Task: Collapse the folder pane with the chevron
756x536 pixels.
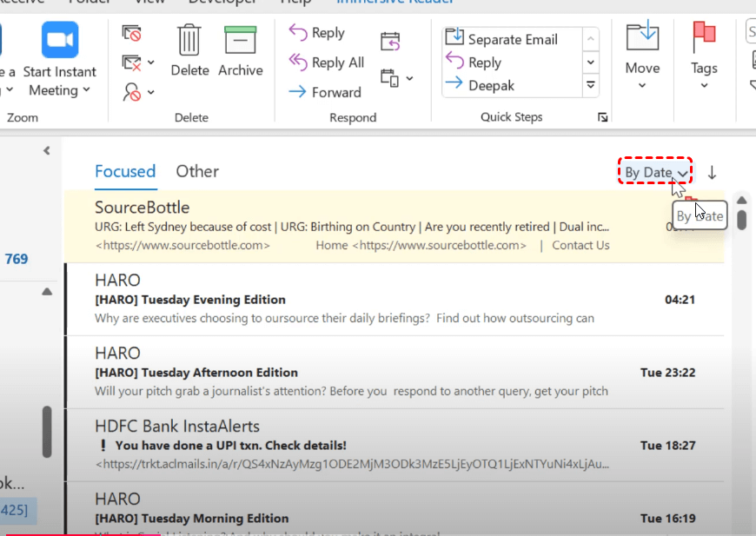Action: [x=47, y=150]
